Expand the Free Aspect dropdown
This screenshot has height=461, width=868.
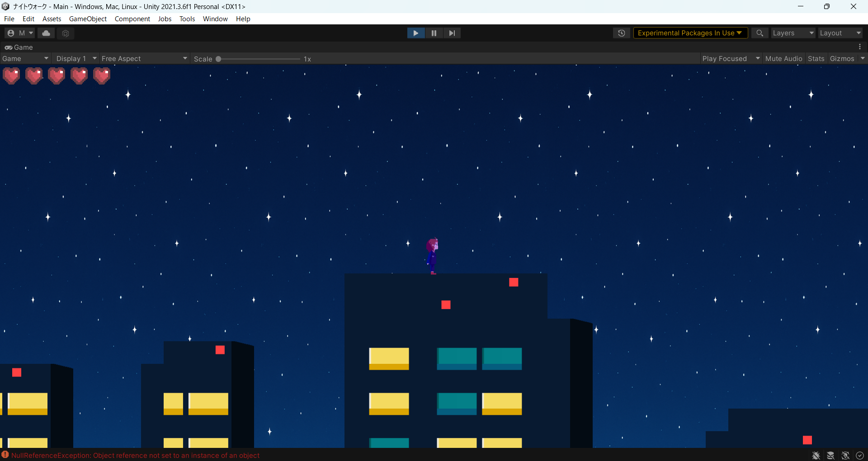click(x=144, y=59)
